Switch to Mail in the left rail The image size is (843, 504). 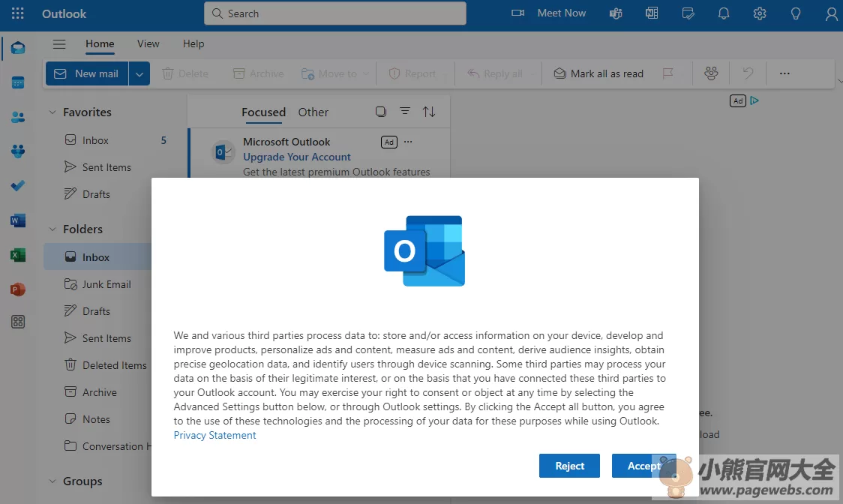(18, 48)
